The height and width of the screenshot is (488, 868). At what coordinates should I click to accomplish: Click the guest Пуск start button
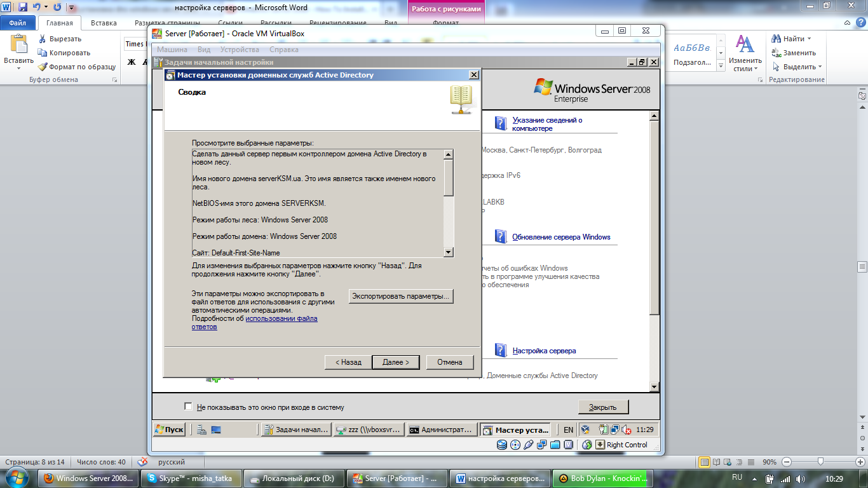point(169,430)
